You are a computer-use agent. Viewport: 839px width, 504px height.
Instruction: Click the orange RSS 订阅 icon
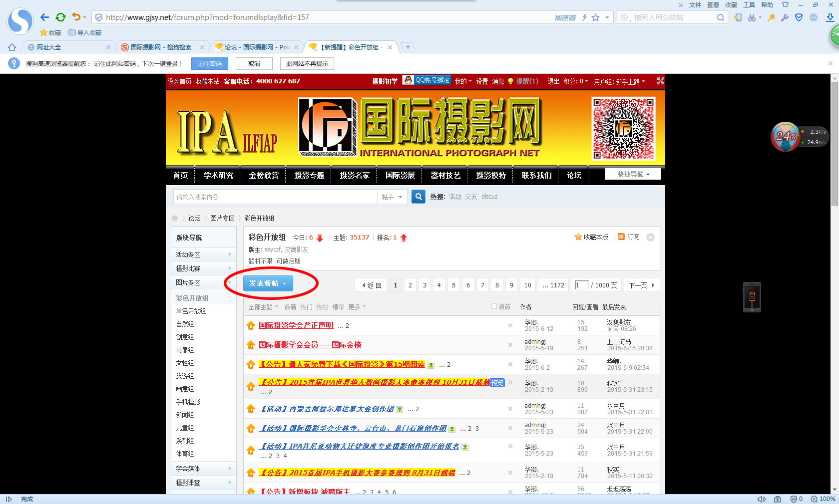click(621, 237)
